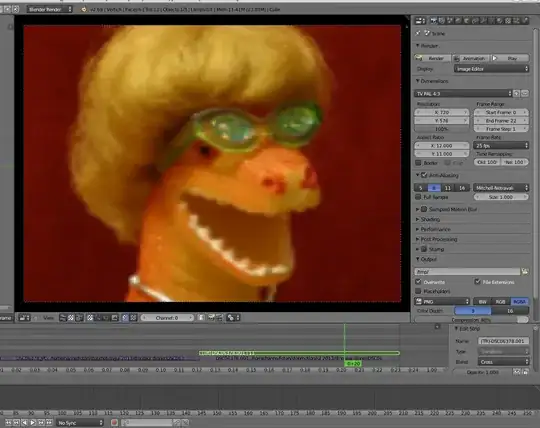Image resolution: width=540 pixels, height=428 pixels.
Task: Toggle the File Extensions checkbox
Action: (477, 282)
